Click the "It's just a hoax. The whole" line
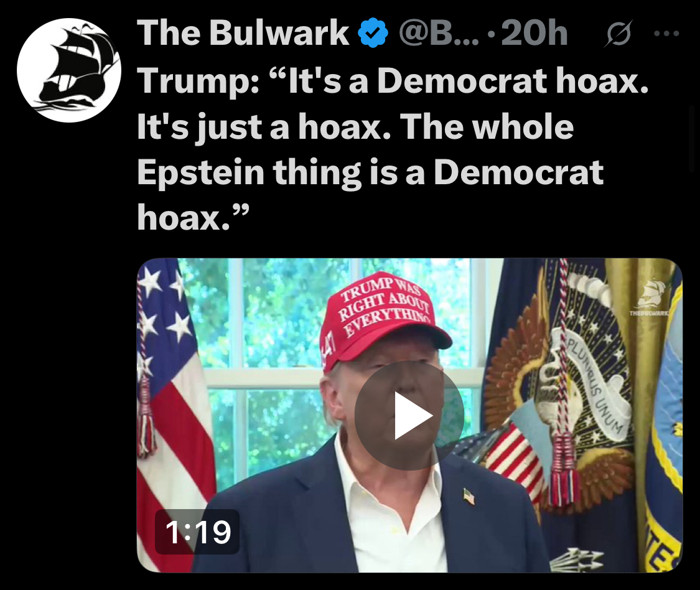This screenshot has width=700, height=590. [x=355, y=127]
